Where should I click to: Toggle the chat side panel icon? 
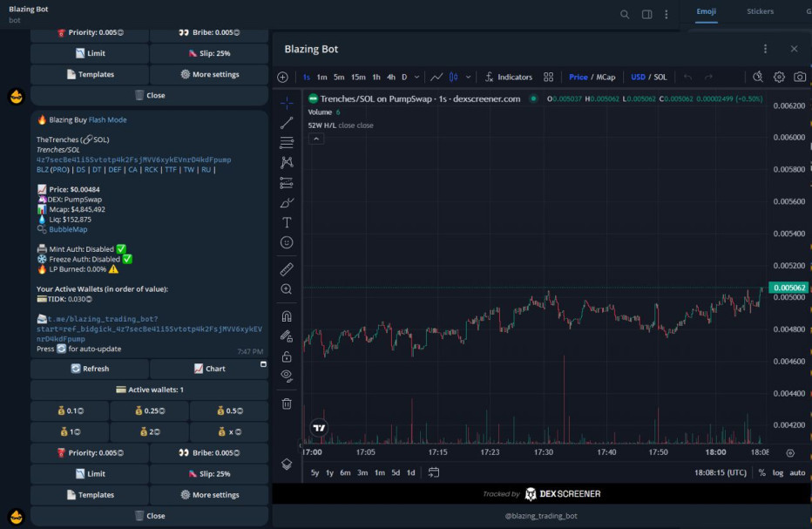coord(646,15)
